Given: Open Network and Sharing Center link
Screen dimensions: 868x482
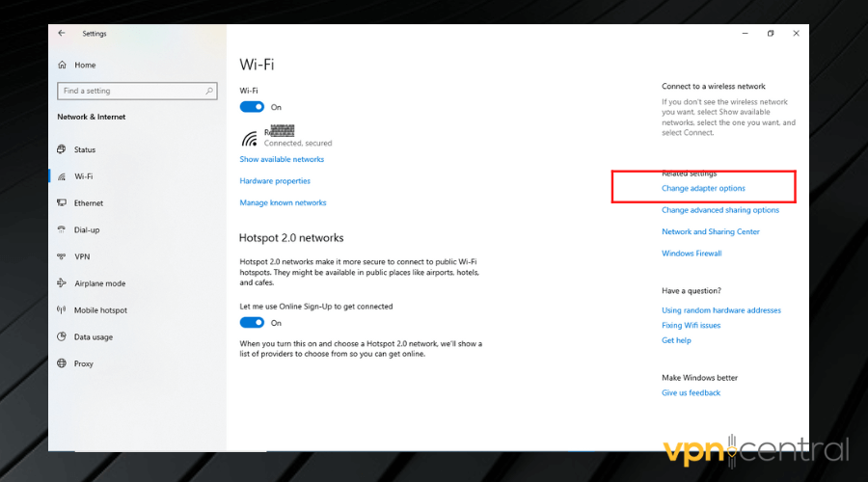Looking at the screenshot, I should click(710, 231).
